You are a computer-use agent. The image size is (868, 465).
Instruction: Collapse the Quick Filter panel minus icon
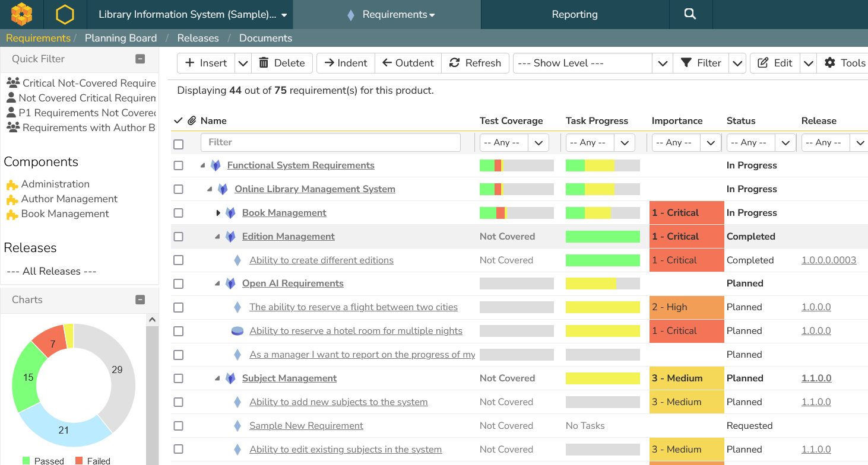140,59
